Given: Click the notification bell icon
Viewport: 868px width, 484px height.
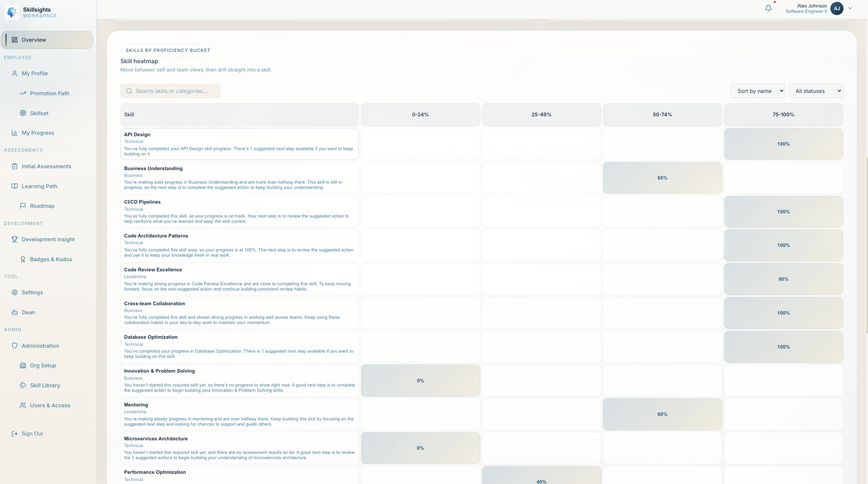Looking at the screenshot, I should pyautogui.click(x=768, y=8).
